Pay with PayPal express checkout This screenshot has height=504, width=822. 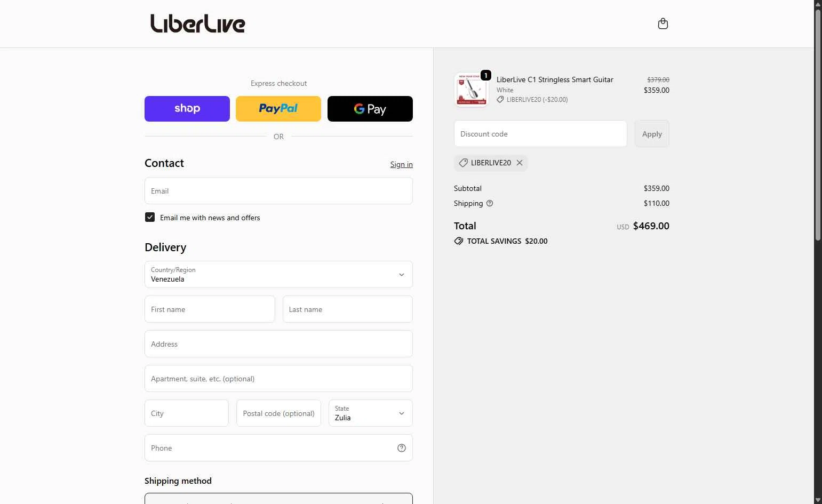[278, 109]
